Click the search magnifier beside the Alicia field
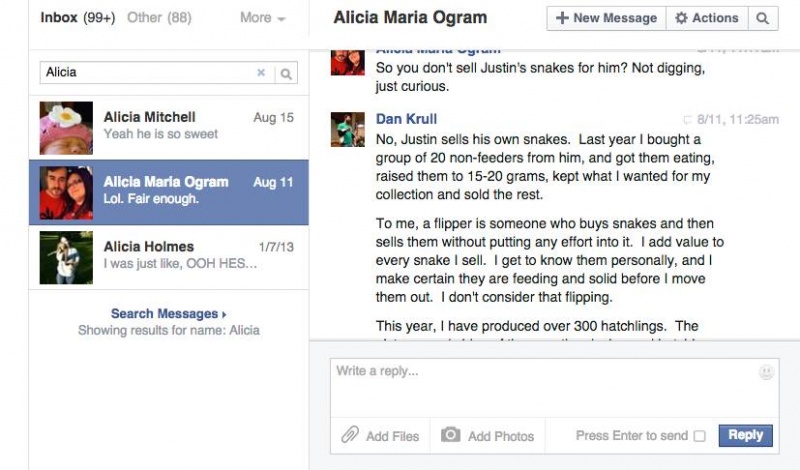800x470 pixels. click(x=286, y=74)
